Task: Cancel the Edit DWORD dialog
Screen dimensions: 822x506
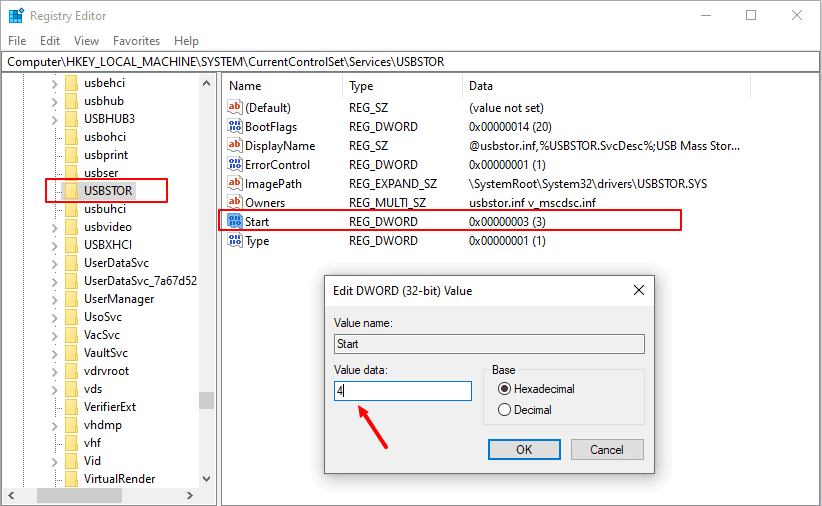Action: pyautogui.click(x=607, y=449)
